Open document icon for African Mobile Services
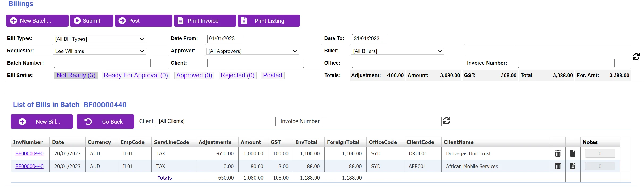Screen dimensions: 644x187 pyautogui.click(x=573, y=166)
